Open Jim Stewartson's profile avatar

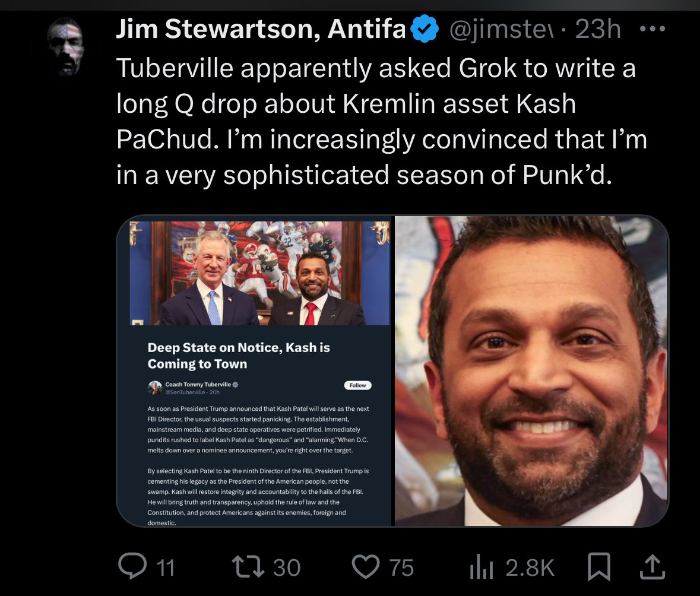click(x=66, y=46)
